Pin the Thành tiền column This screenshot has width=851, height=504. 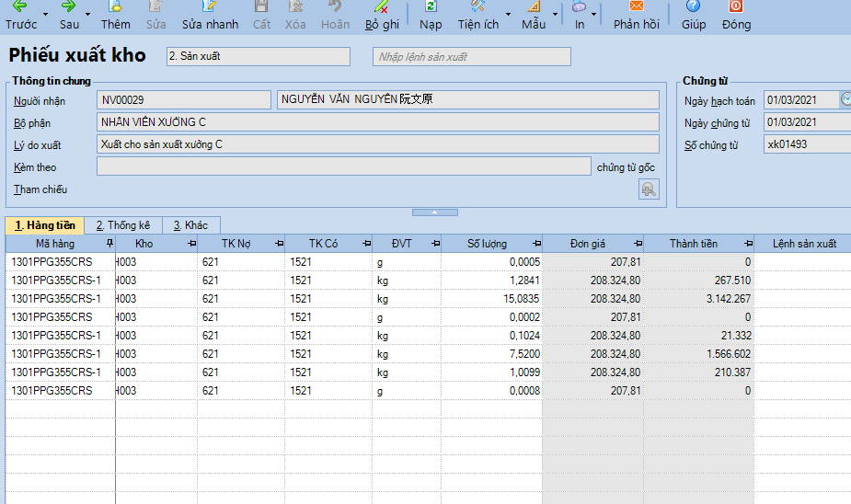[x=748, y=244]
